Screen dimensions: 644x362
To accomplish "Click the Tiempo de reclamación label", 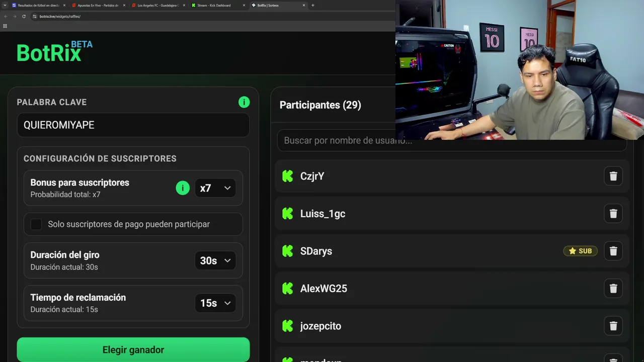I will (x=78, y=298).
